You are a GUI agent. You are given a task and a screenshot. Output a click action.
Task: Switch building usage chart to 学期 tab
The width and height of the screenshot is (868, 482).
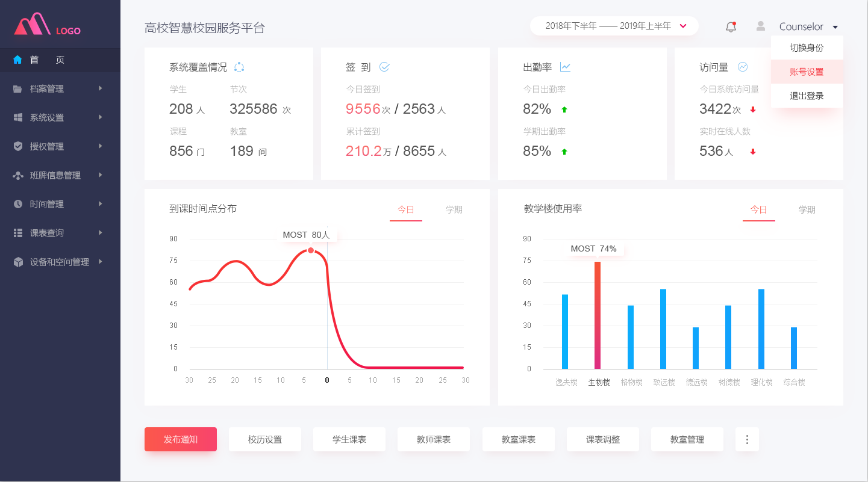[x=807, y=209]
